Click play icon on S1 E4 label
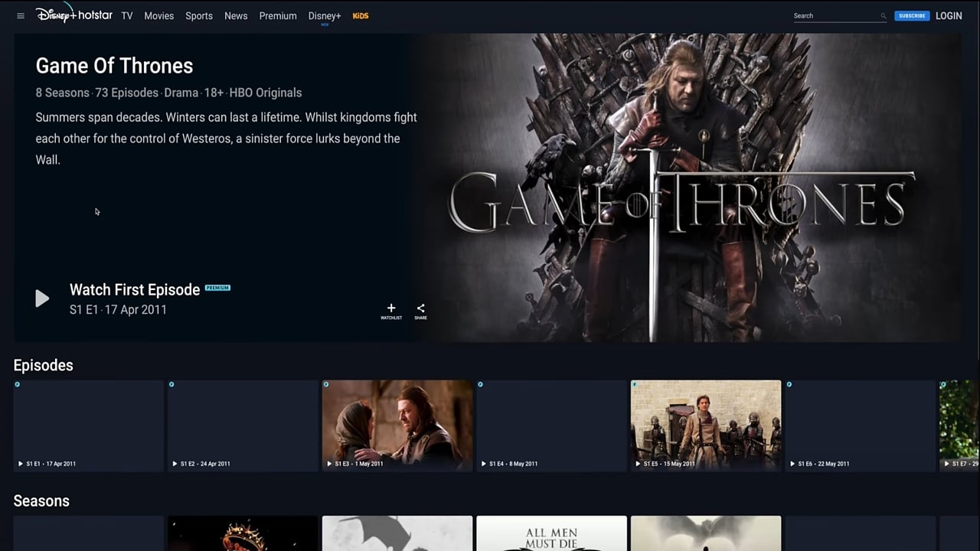 (484, 464)
